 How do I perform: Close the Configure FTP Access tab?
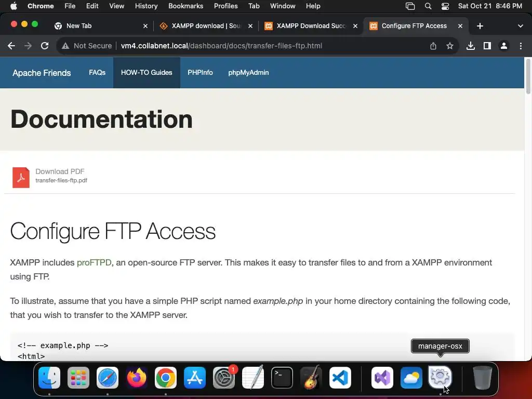[x=460, y=26]
